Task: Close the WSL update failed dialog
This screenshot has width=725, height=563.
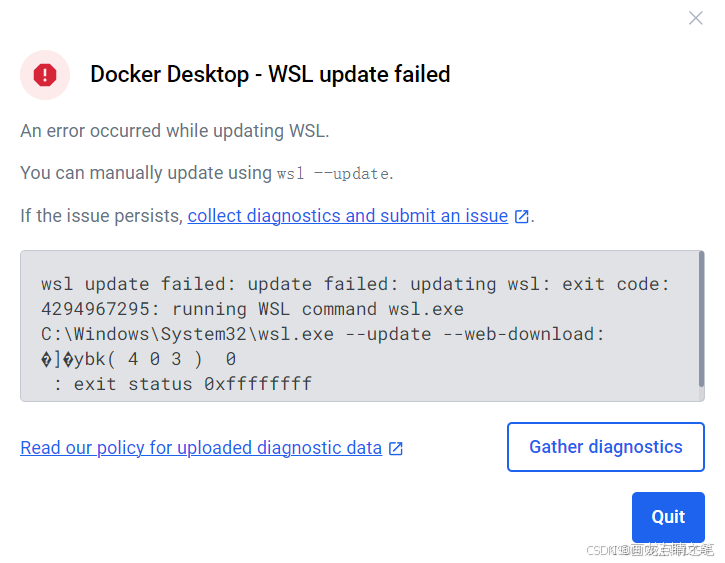Action: click(695, 18)
